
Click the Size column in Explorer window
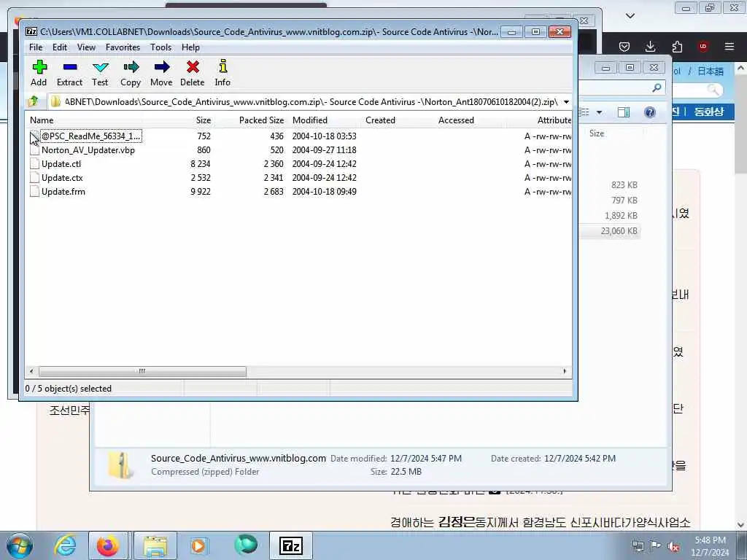click(597, 133)
